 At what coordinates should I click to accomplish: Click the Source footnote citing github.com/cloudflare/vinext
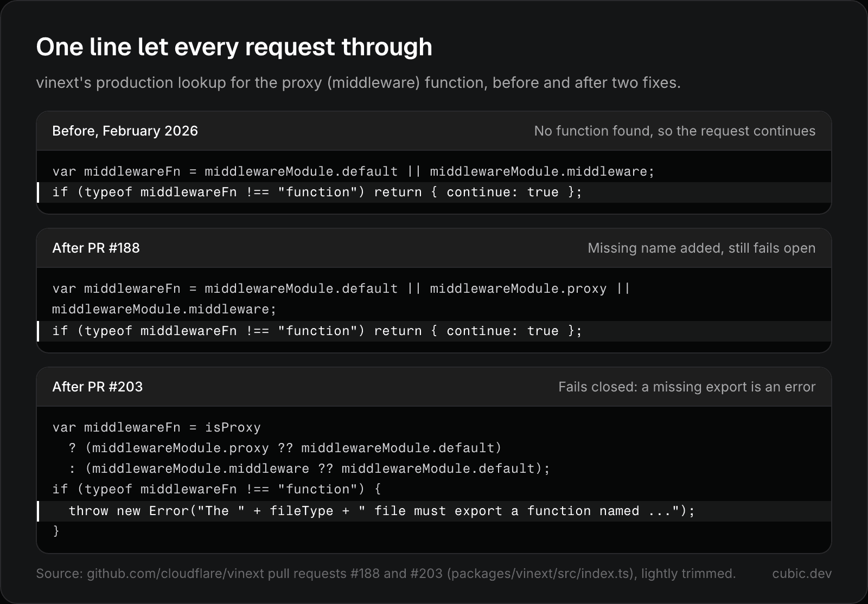(x=386, y=574)
